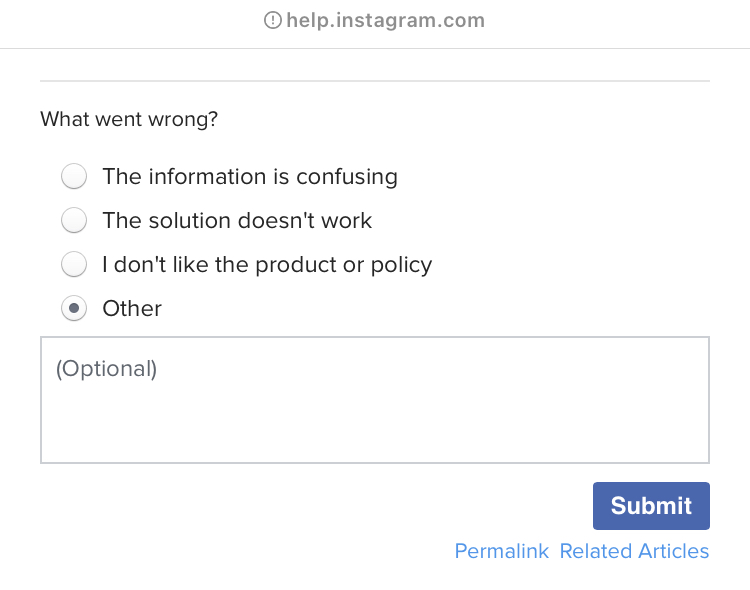Click the "The solution doesn't work" label text

click(237, 220)
